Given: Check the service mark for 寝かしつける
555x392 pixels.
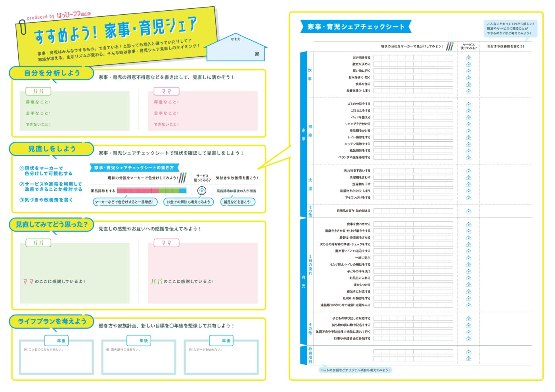Looking at the screenshot, I should point(469,285).
